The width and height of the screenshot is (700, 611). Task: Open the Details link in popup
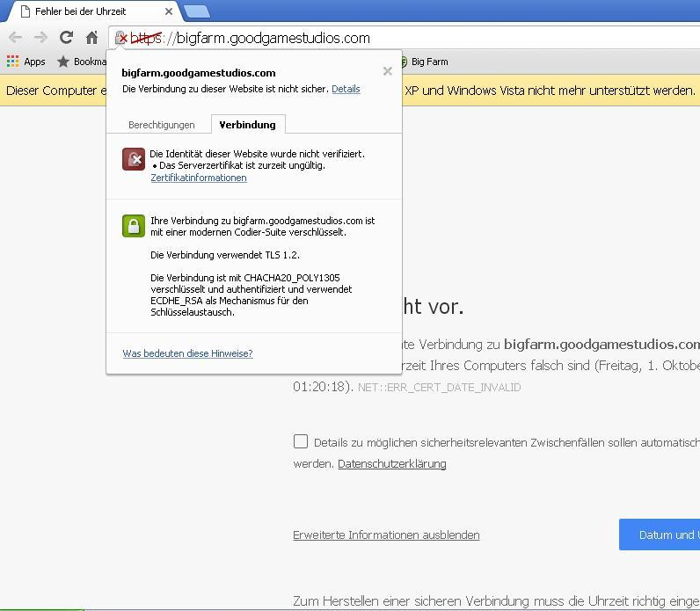pos(346,89)
